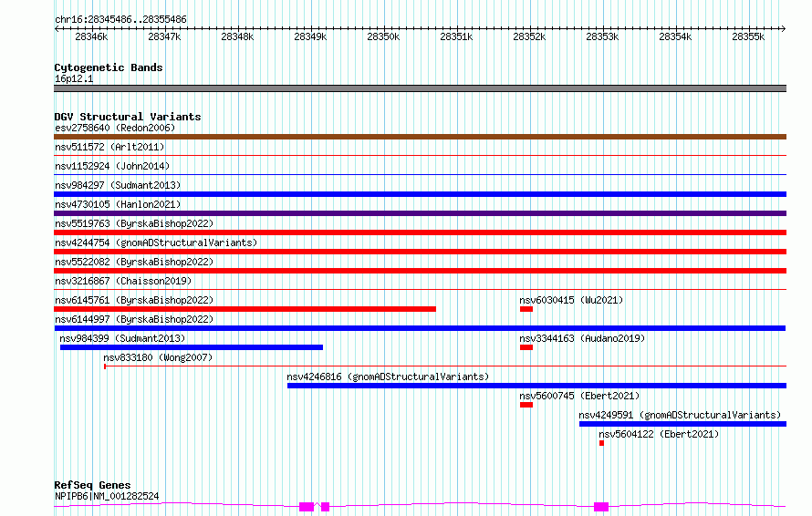Click the 28349k ruler tick label
Screen dimensions: 812x516
[x=311, y=36]
